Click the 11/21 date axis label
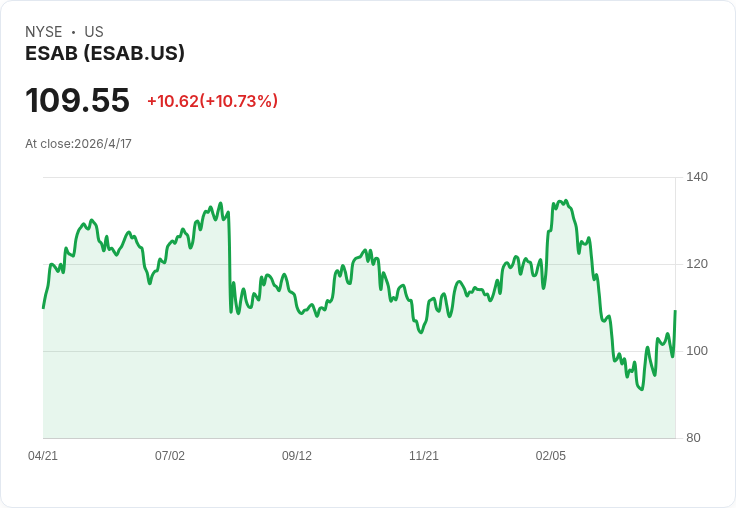Image resolution: width=736 pixels, height=508 pixels. click(424, 456)
